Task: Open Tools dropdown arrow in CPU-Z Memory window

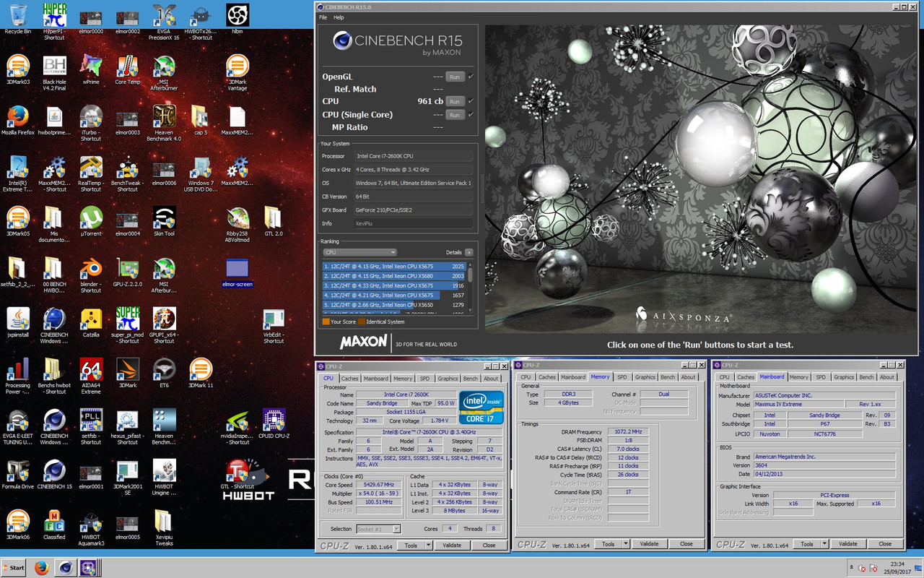Action: point(625,544)
